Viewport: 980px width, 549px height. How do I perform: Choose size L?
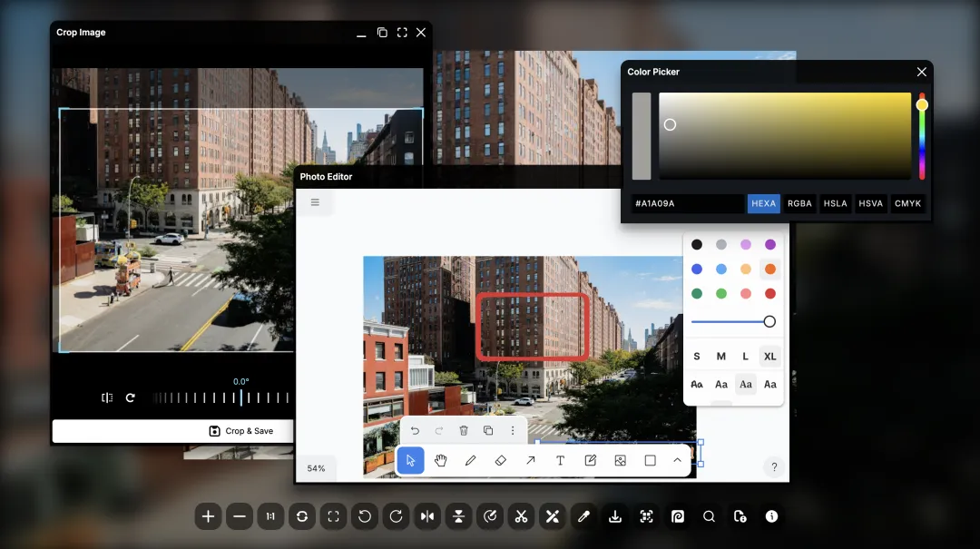pyautogui.click(x=746, y=357)
